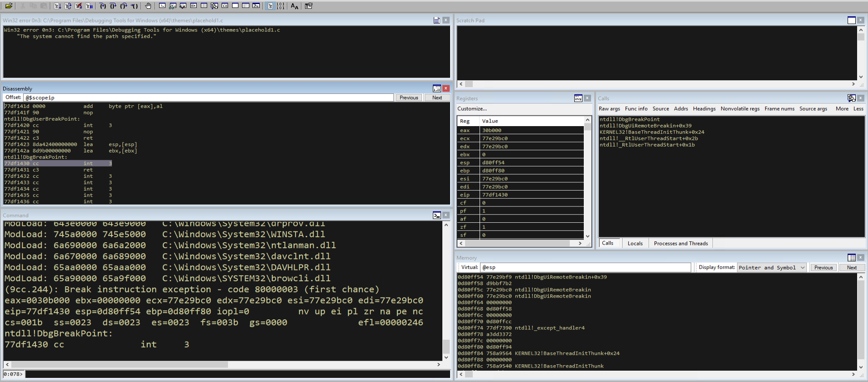
Task: Click the Step Out toolbar icon
Action: click(x=124, y=6)
